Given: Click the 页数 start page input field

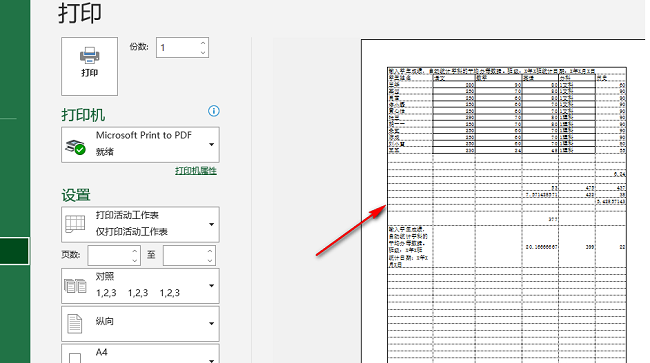Looking at the screenshot, I should (109, 255).
